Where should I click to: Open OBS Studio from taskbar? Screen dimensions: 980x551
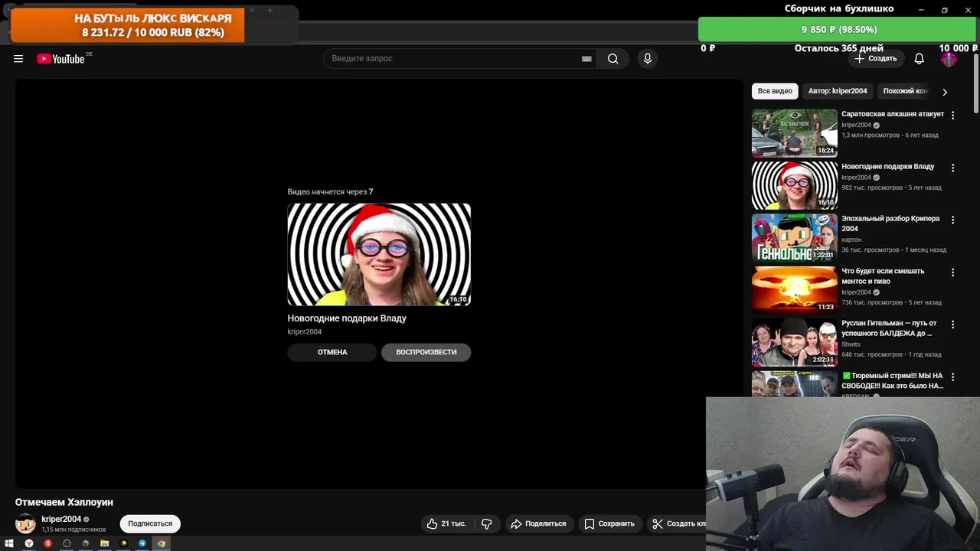tap(67, 543)
